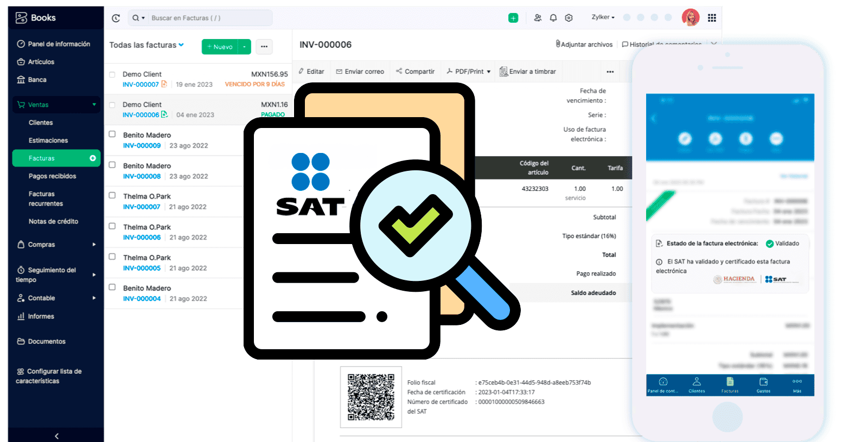Select checkbox for Demo Client INV-000006
This screenshot has height=442, width=868.
(112, 105)
